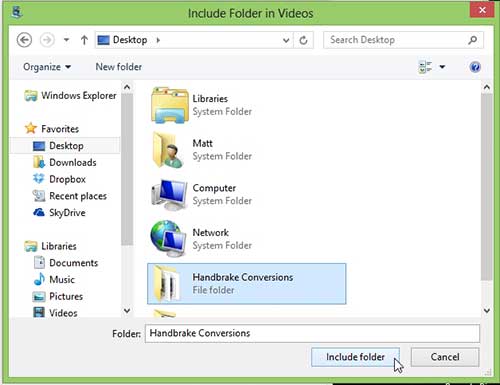Click the Favorites star icon

31,128
